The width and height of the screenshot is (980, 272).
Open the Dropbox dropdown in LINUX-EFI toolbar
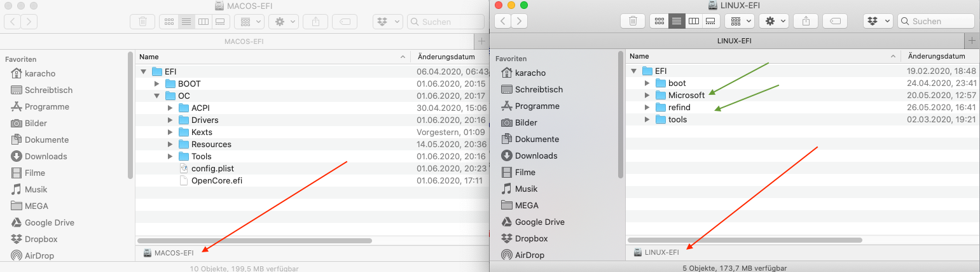click(x=878, y=21)
